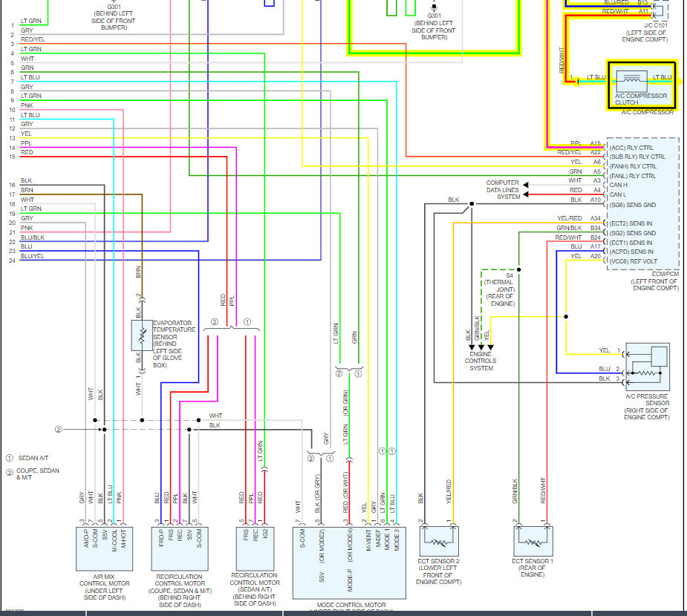Screen dimensions: 687x616
Task: Click pin number 'B24' at ECM/PCM
Action: (596, 237)
